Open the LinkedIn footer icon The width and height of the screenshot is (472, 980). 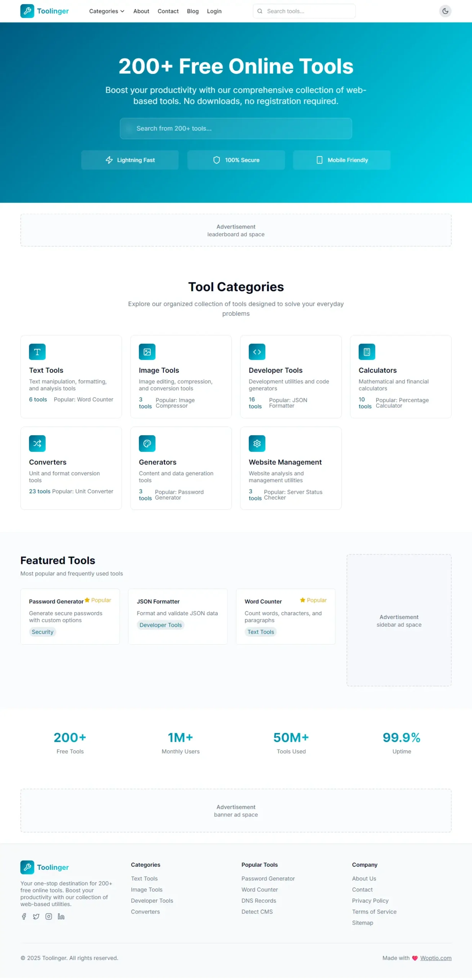(x=61, y=916)
